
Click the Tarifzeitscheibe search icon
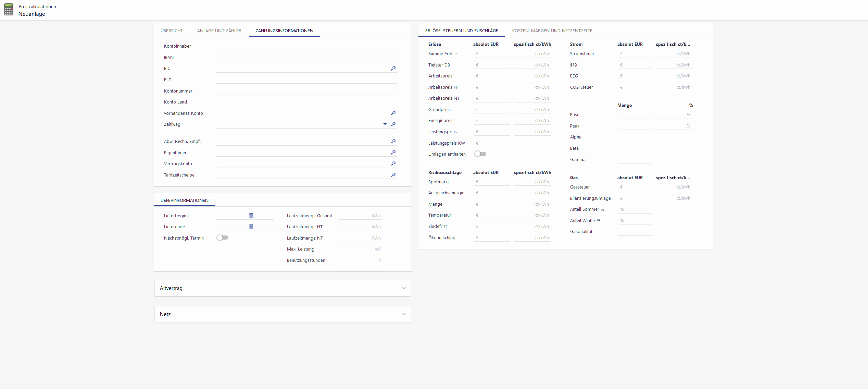[393, 175]
